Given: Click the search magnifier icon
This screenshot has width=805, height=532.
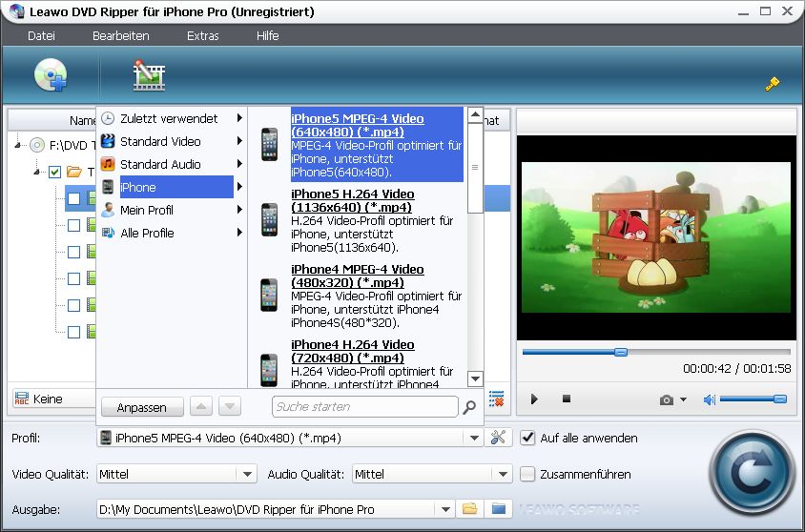Looking at the screenshot, I should (x=468, y=407).
